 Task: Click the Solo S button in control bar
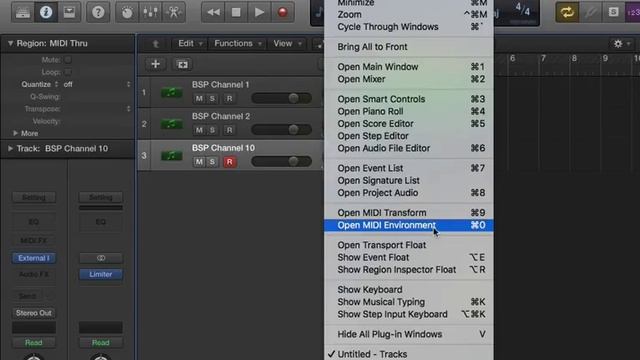(x=613, y=12)
